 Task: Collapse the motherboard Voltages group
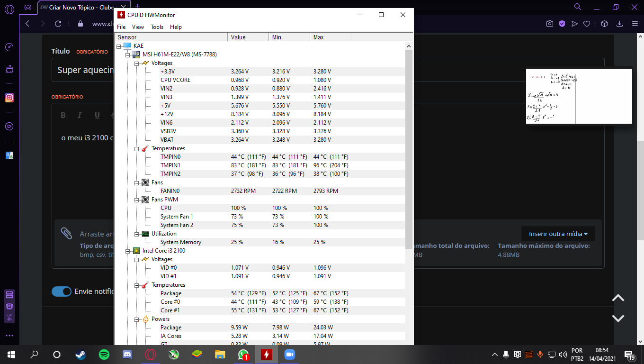click(137, 63)
